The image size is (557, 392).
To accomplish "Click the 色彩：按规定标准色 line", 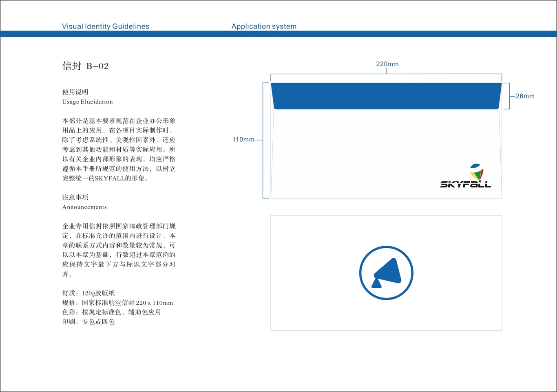I will click(x=111, y=312).
